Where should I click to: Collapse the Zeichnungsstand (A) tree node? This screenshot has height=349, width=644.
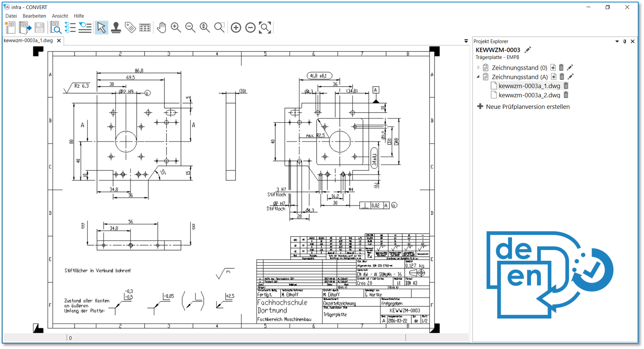(478, 77)
